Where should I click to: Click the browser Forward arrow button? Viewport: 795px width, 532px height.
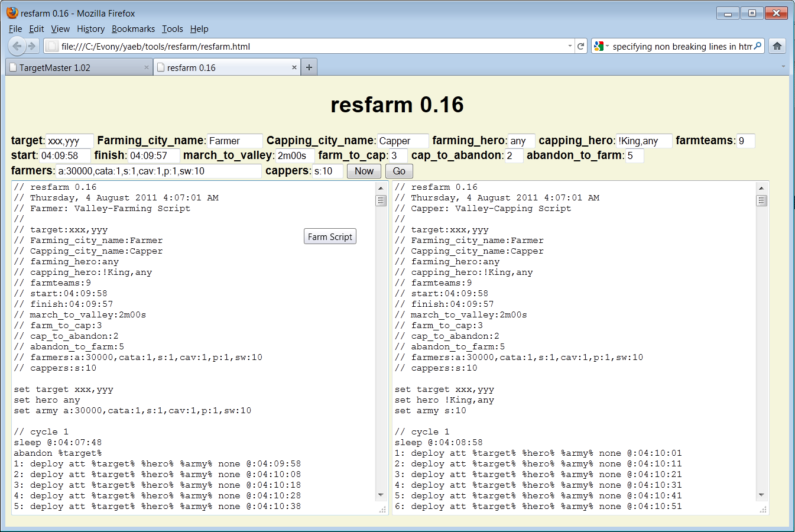(x=32, y=46)
